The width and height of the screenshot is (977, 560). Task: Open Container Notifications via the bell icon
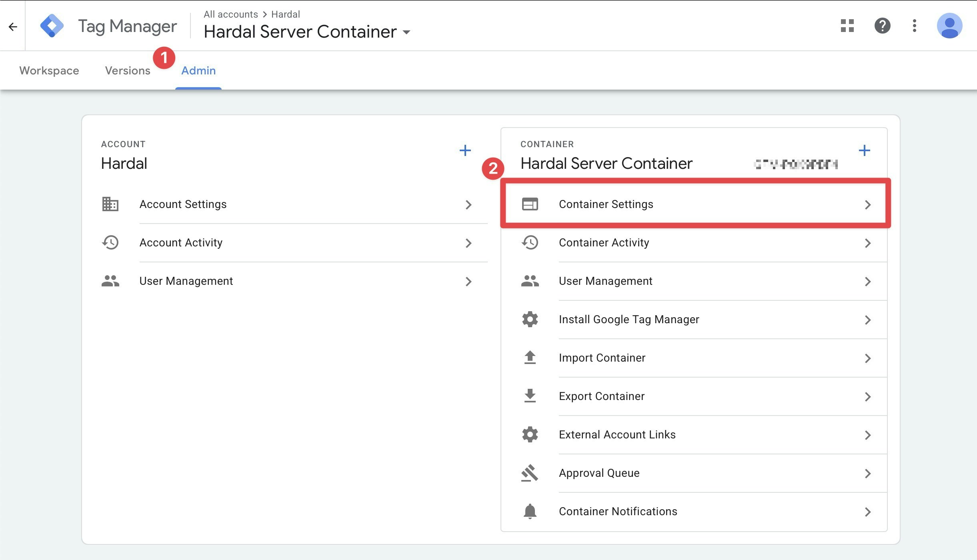(530, 511)
